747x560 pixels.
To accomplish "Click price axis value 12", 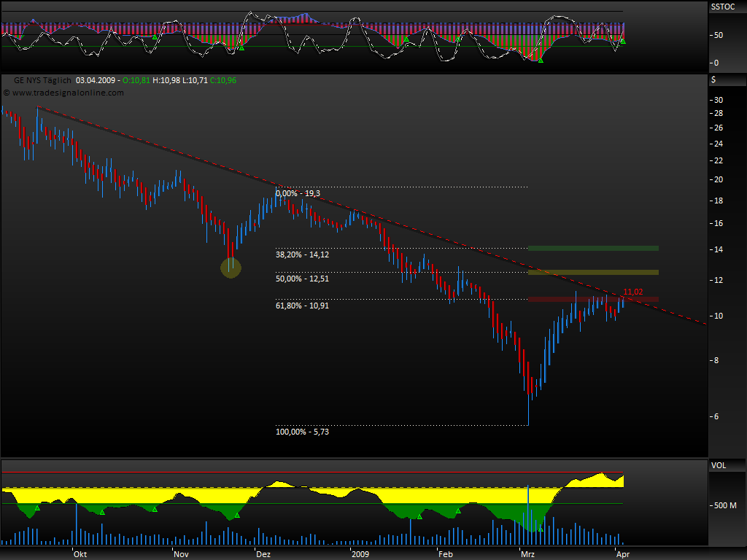I will 719,280.
